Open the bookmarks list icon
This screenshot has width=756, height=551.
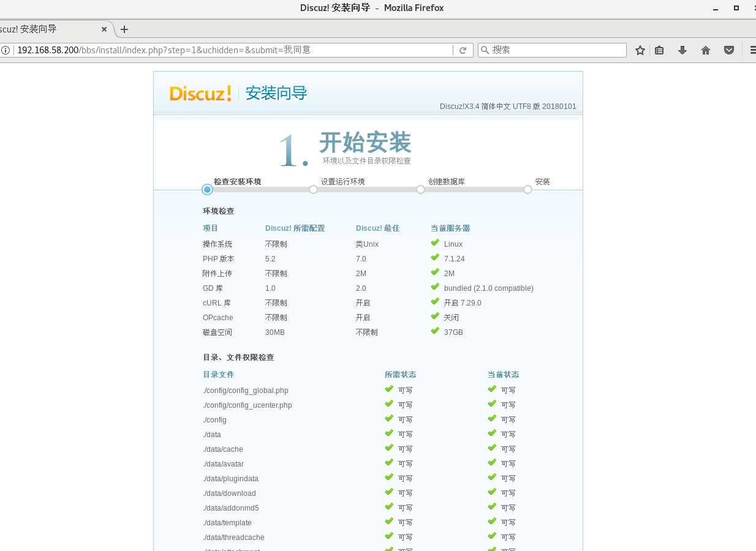pyautogui.click(x=659, y=50)
